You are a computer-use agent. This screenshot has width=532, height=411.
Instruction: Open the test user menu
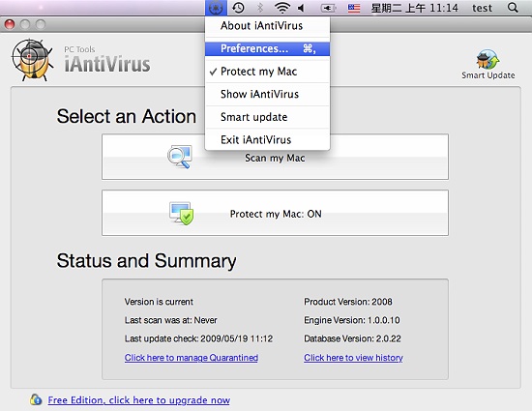[x=482, y=8]
